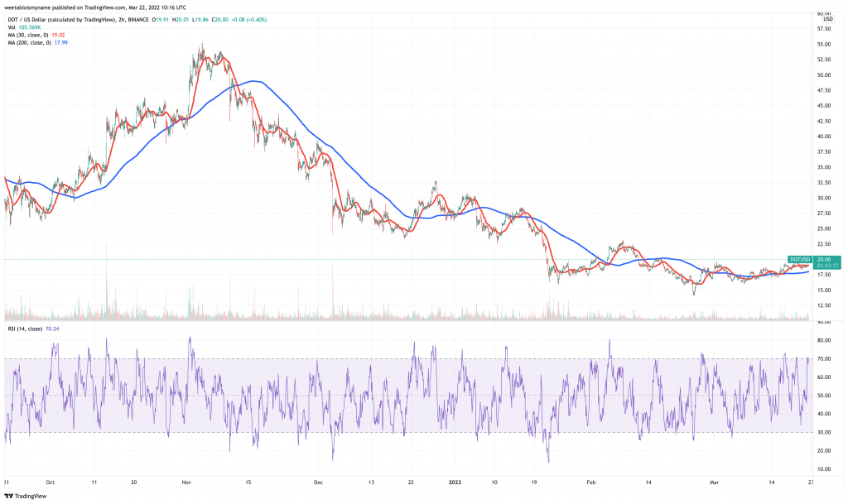Viewport: 848px width, 504px height.
Task: Click 55.00 on the price axis
Action: click(824, 45)
